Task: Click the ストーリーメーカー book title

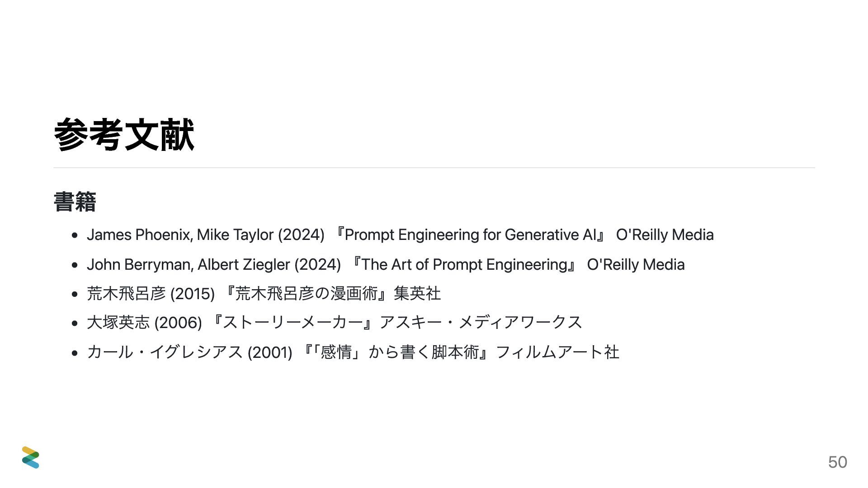Action: coord(292,323)
